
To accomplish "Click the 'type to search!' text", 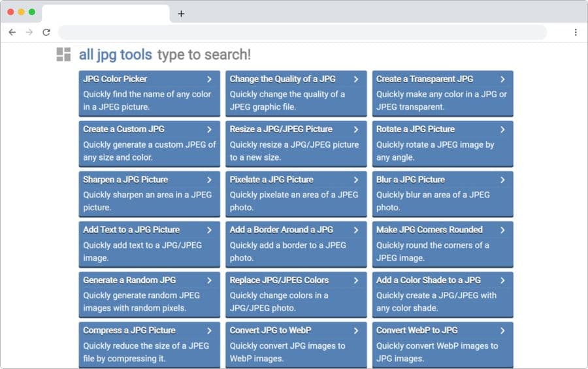I will tap(204, 55).
